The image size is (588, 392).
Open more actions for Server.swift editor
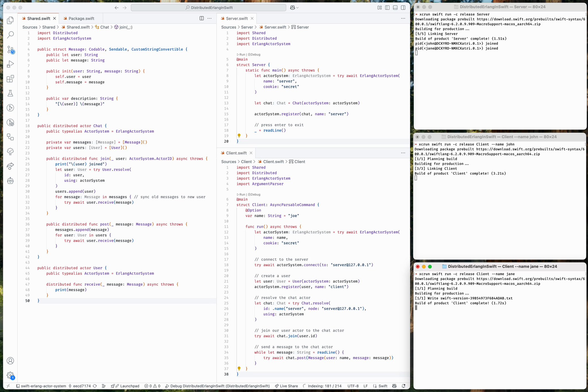403,18
